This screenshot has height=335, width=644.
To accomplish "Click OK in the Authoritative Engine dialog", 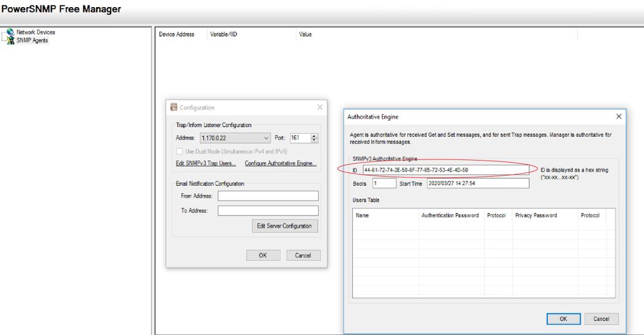I will [563, 319].
